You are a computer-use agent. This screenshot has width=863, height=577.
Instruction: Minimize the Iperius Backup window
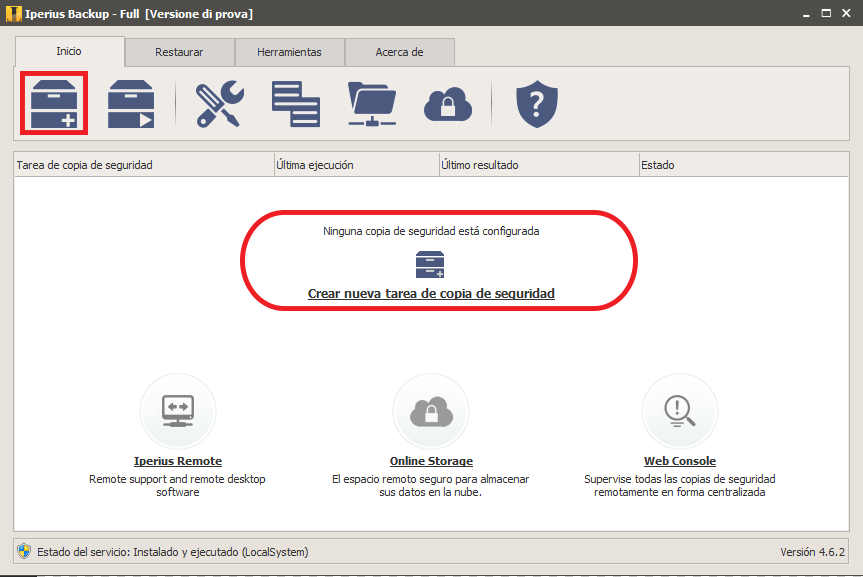[x=806, y=14]
